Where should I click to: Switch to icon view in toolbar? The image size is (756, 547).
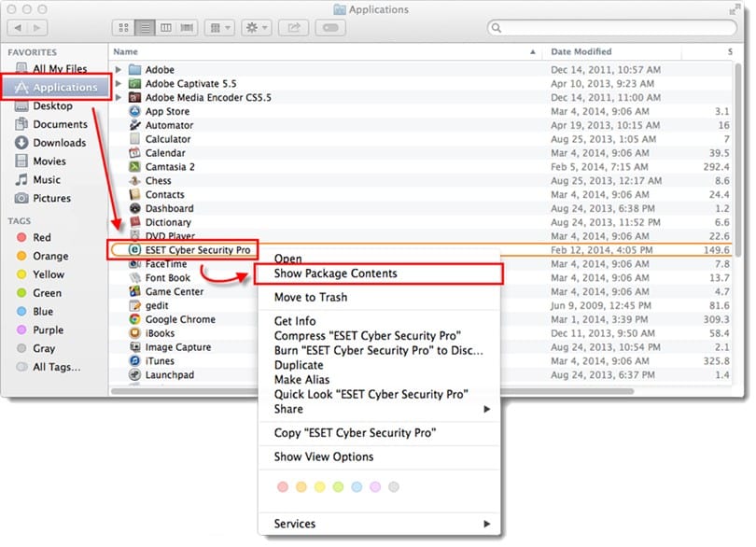[123, 27]
